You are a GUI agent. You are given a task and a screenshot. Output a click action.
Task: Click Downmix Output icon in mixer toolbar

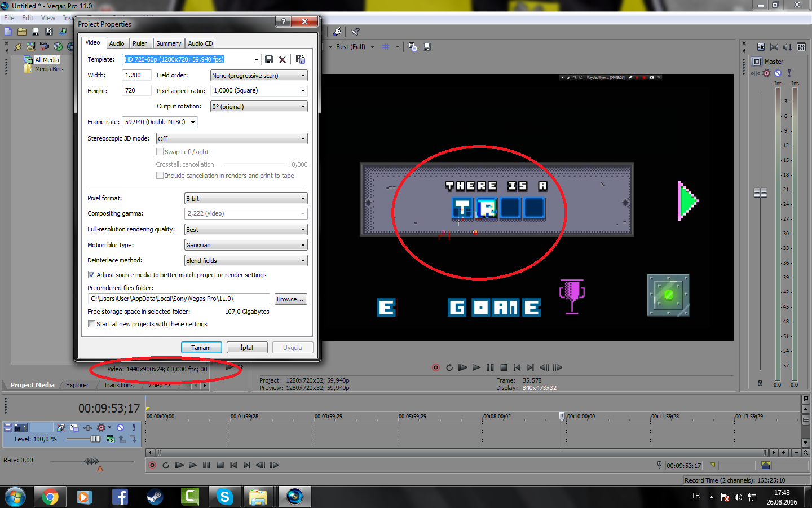774,47
